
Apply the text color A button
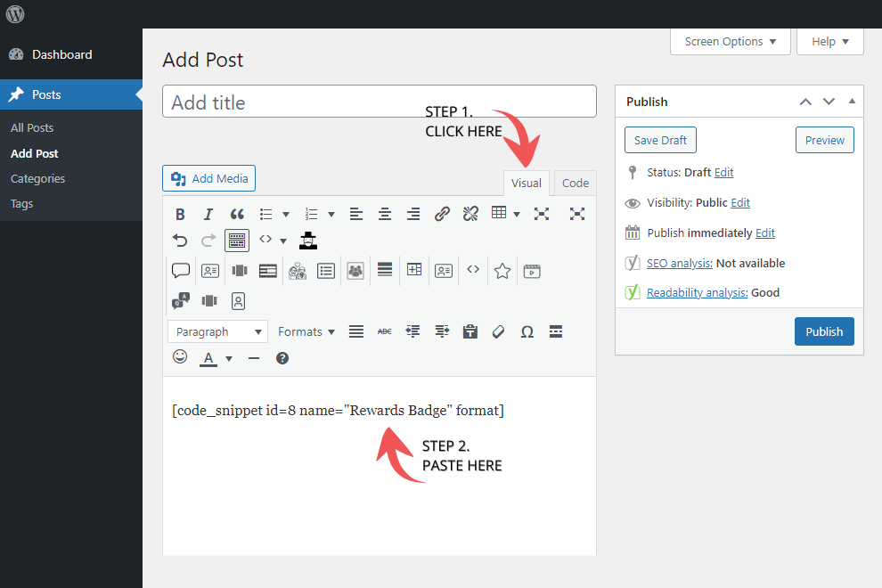pos(208,359)
